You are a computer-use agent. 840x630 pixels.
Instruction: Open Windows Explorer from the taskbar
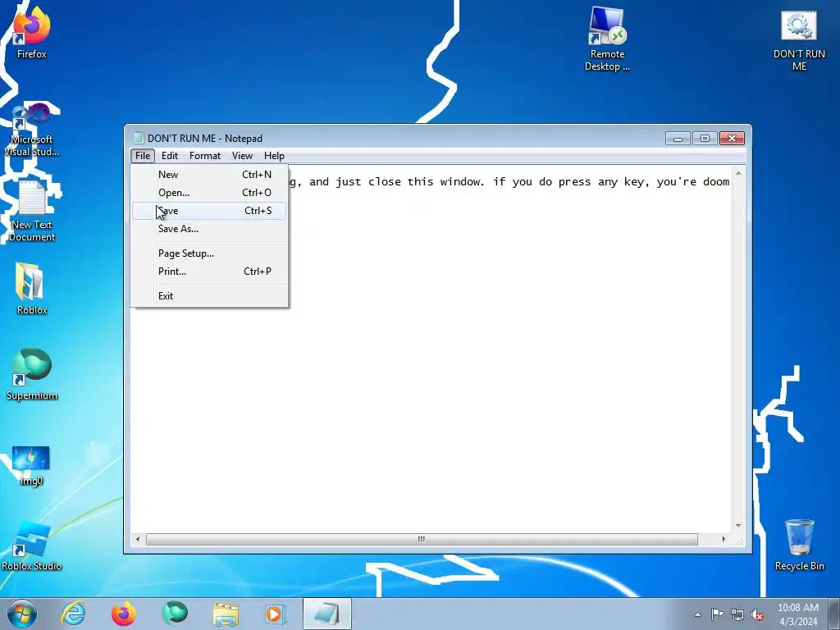[226, 614]
